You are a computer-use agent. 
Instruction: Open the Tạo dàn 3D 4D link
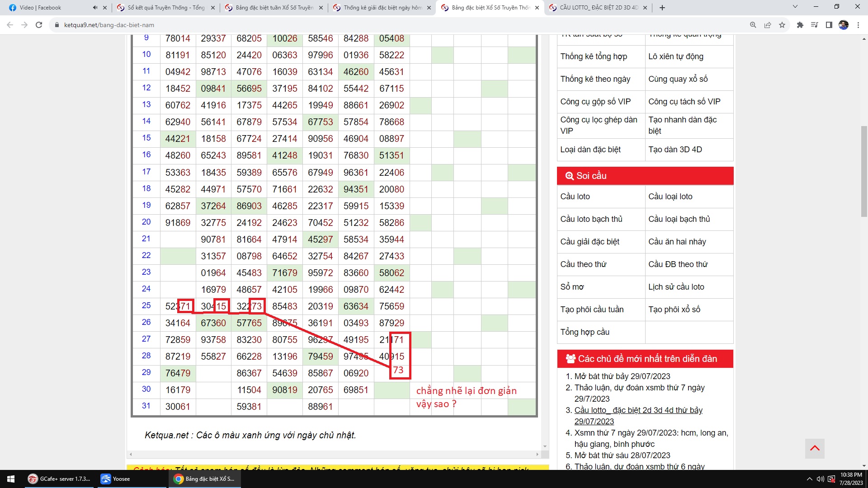point(675,150)
